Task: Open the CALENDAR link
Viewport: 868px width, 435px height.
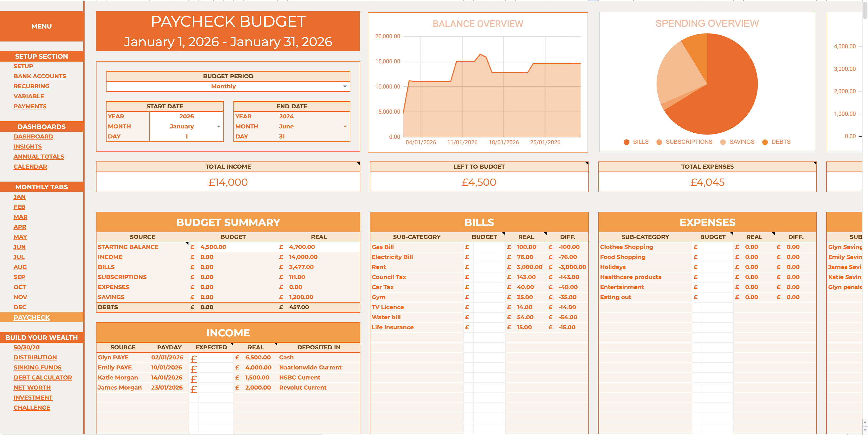Action: coord(30,167)
